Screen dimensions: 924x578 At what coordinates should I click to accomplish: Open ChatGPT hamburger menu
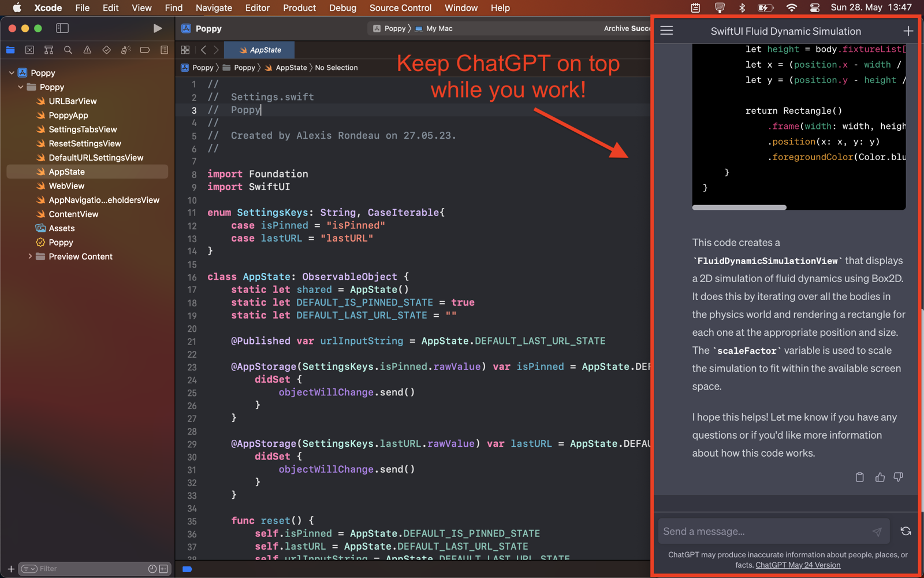[666, 31]
